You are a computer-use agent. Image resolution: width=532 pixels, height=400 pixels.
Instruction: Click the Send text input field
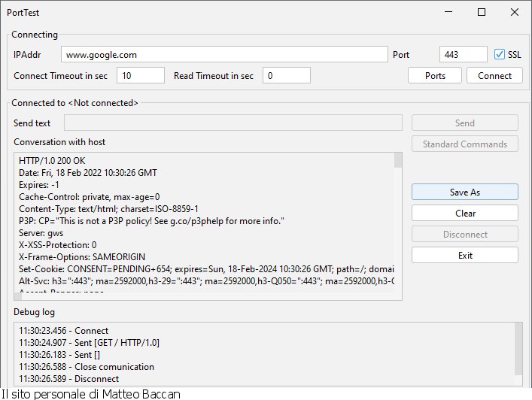tap(233, 123)
